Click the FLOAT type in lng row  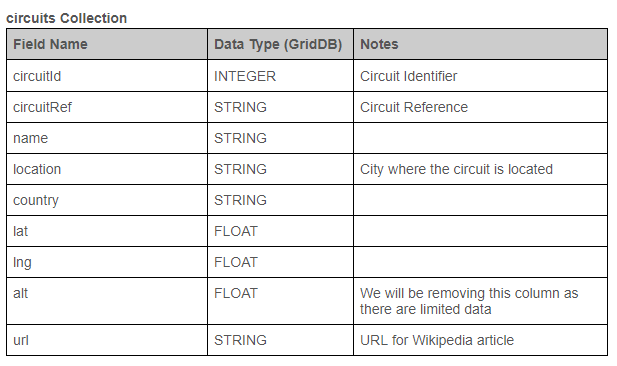[236, 262]
